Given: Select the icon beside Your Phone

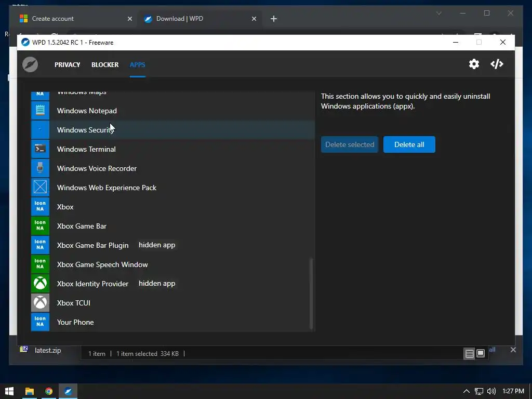Looking at the screenshot, I should (40, 322).
